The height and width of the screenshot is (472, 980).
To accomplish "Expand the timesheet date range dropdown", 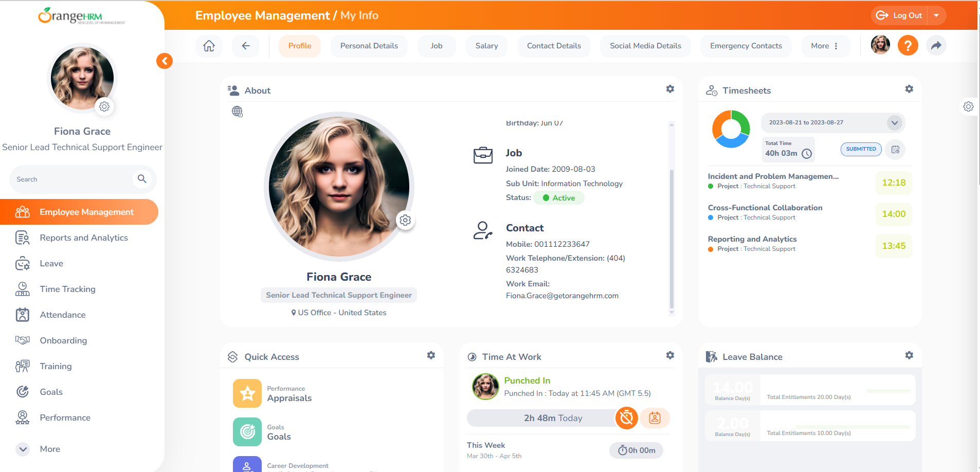I will (894, 123).
